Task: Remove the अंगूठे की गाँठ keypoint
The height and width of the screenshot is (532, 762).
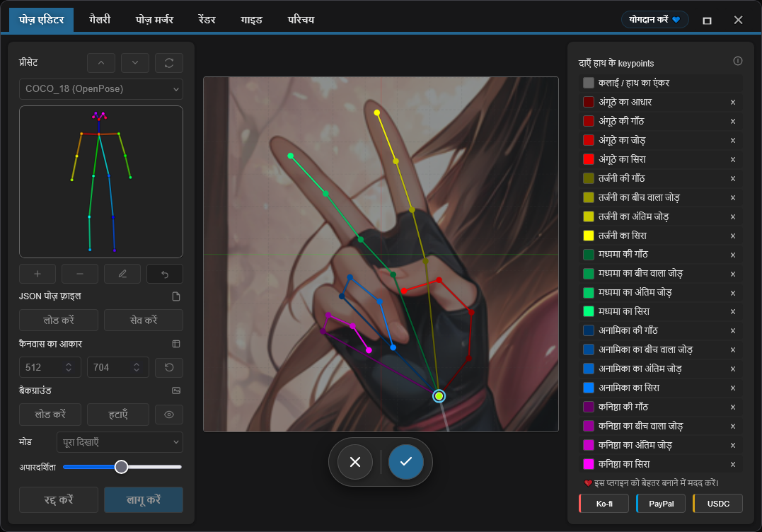Action: click(733, 122)
